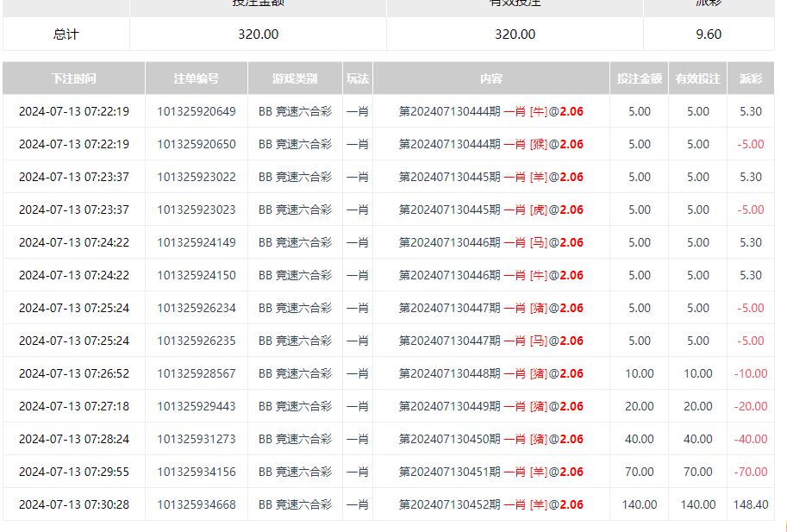Click the 148.40 payout value
This screenshot has width=787, height=532.
tap(750, 504)
